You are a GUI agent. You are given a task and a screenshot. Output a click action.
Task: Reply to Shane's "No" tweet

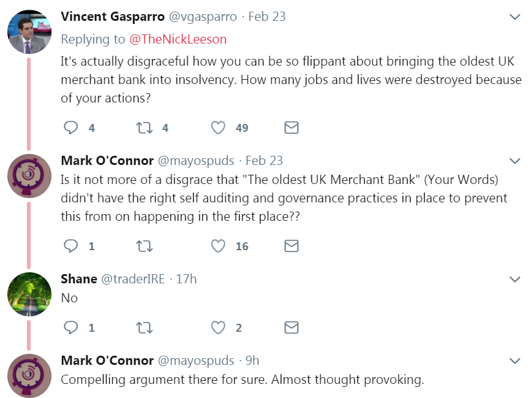tap(72, 327)
